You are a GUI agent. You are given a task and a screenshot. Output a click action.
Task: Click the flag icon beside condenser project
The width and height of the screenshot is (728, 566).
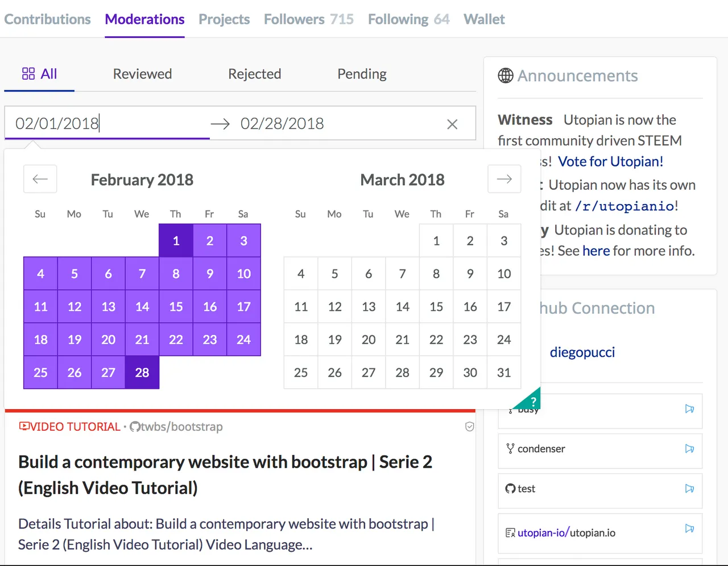click(x=689, y=448)
